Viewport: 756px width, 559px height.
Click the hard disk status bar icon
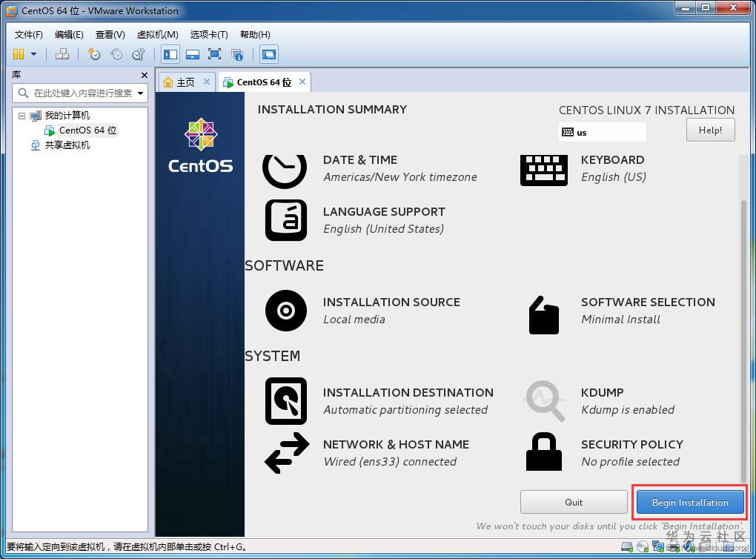tap(627, 547)
